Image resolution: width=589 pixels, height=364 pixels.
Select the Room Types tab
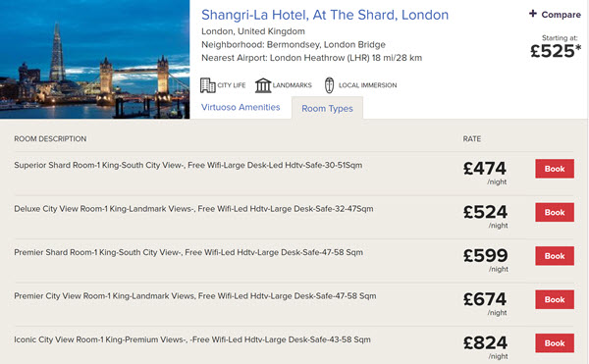point(327,108)
